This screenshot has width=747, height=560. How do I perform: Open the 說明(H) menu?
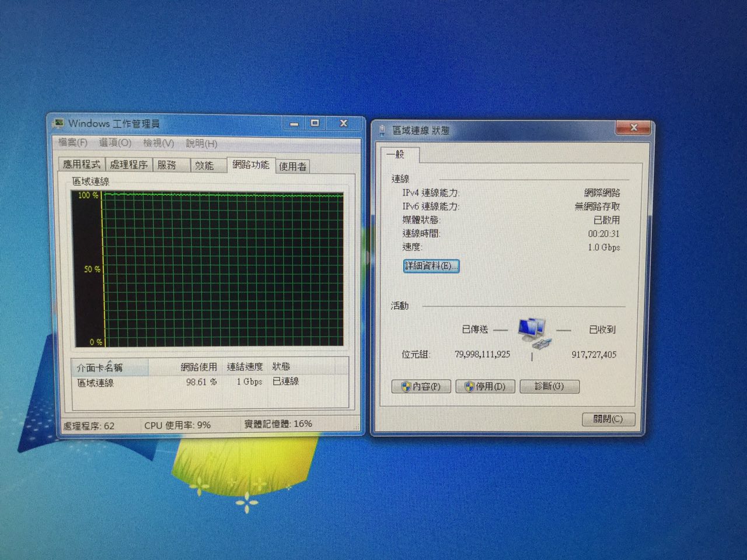pos(201,143)
